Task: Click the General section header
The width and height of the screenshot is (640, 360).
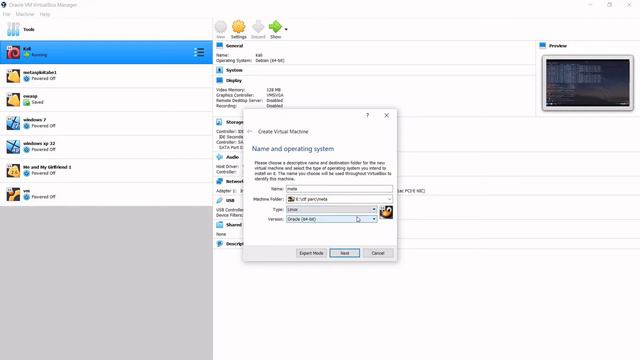Action: 234,46
